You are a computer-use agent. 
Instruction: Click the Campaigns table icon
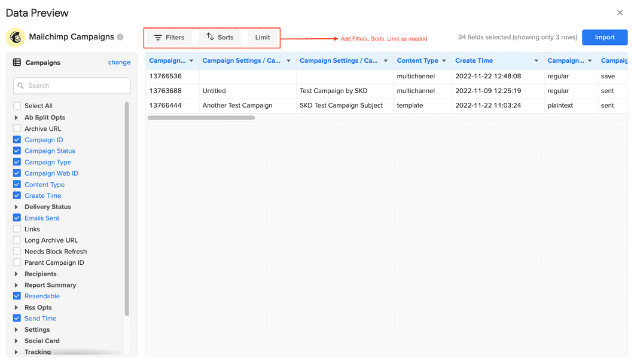17,62
